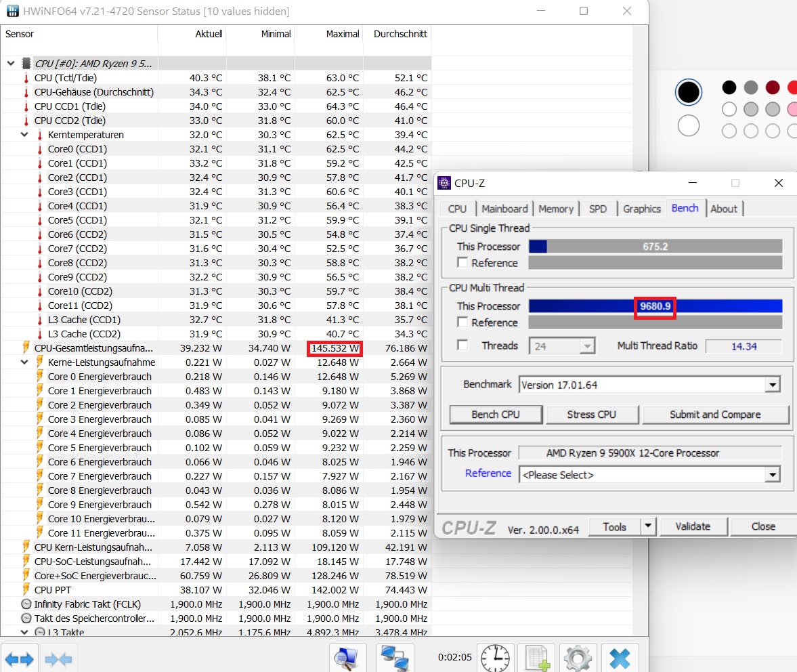Click the blue Reference link label
The image size is (797, 672).
488,474
